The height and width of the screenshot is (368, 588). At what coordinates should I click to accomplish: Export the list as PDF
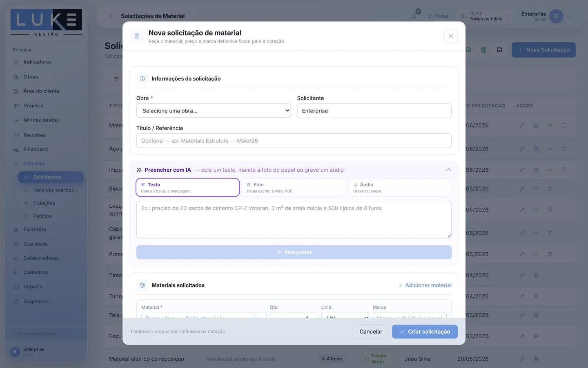point(499,50)
